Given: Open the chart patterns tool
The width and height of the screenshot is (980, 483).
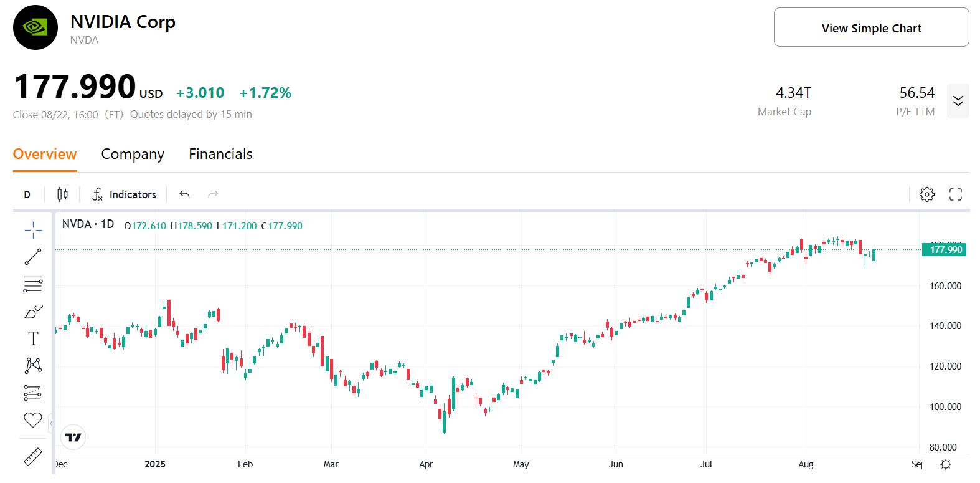Looking at the screenshot, I should [33, 365].
